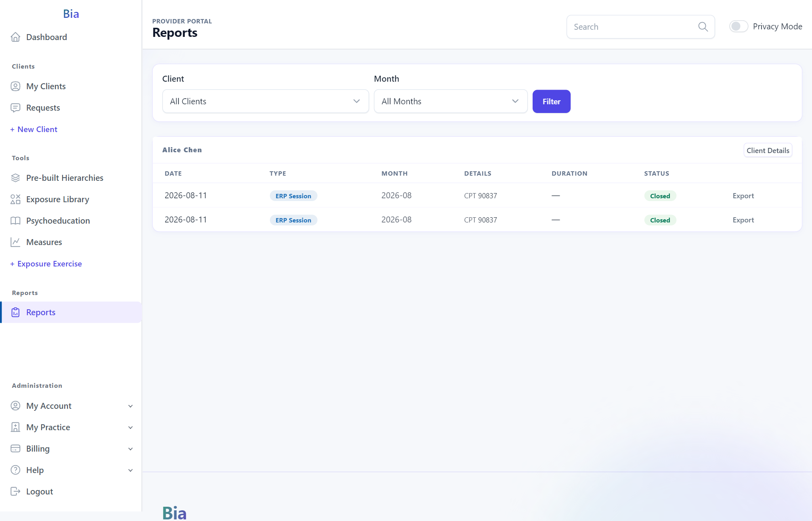Click the Filter button
This screenshot has width=812, height=521.
[551, 101]
